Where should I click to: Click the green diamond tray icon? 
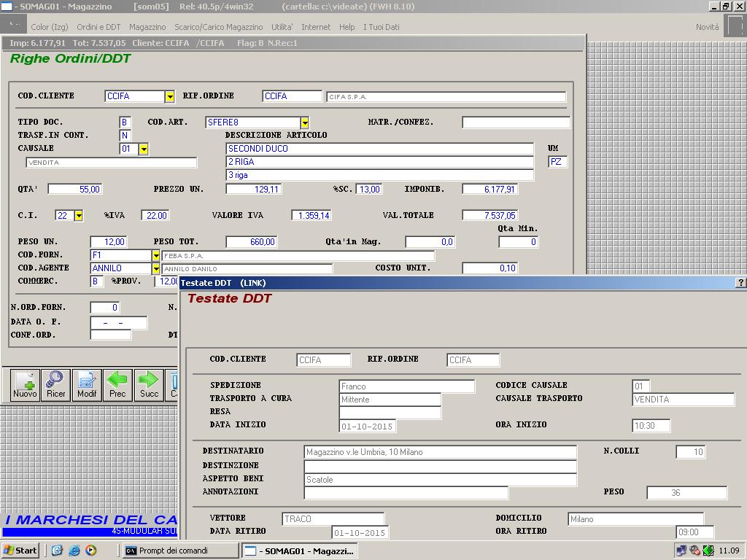coord(708,551)
